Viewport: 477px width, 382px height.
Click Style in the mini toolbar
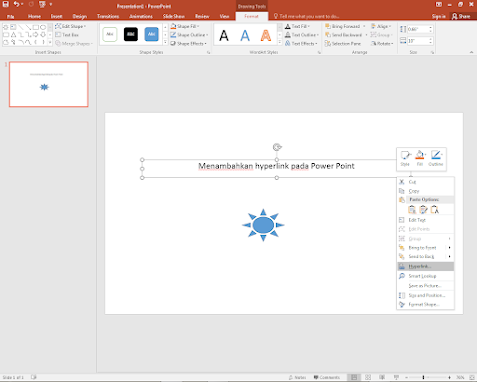405,159
